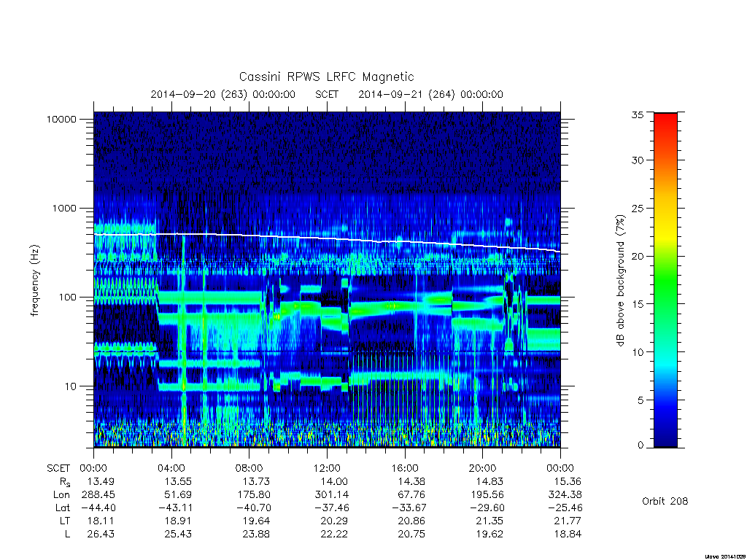The image size is (747, 560).
Task: Click the SCET time 20:00
Action: tap(483, 469)
